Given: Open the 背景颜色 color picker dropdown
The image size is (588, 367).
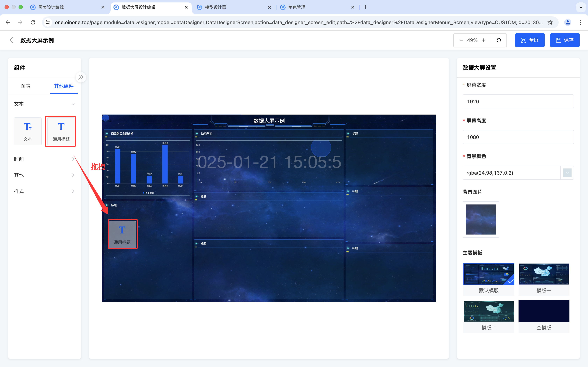Looking at the screenshot, I should pos(567,173).
